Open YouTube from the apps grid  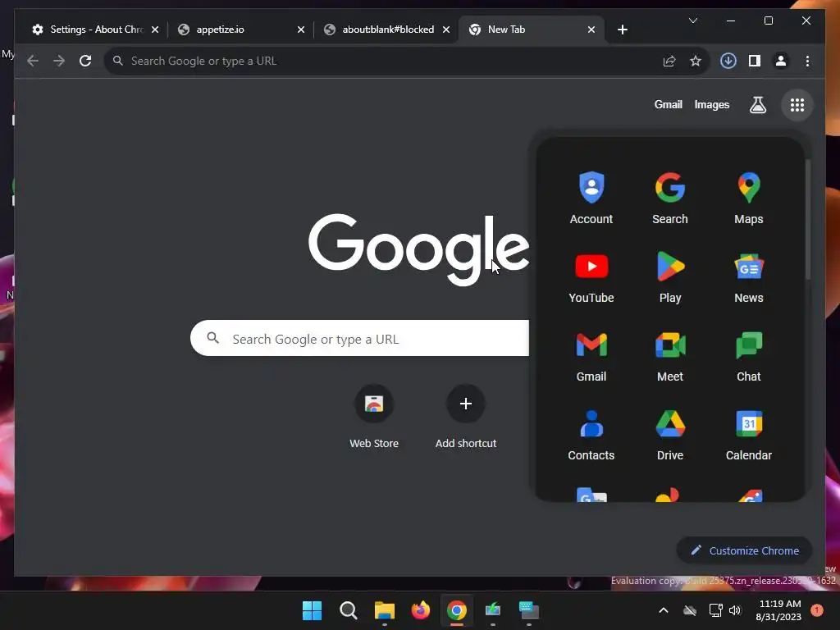(591, 276)
